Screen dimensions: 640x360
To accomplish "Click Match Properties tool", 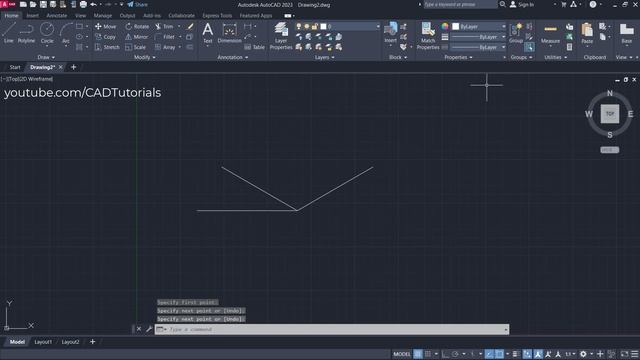I will [428, 36].
